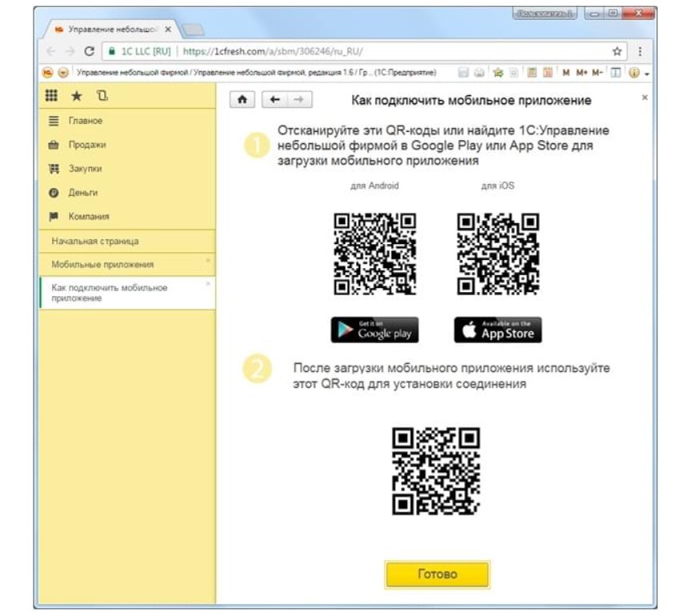Open the Продажи section
Screen dimensions: 694x616
(x=127, y=145)
